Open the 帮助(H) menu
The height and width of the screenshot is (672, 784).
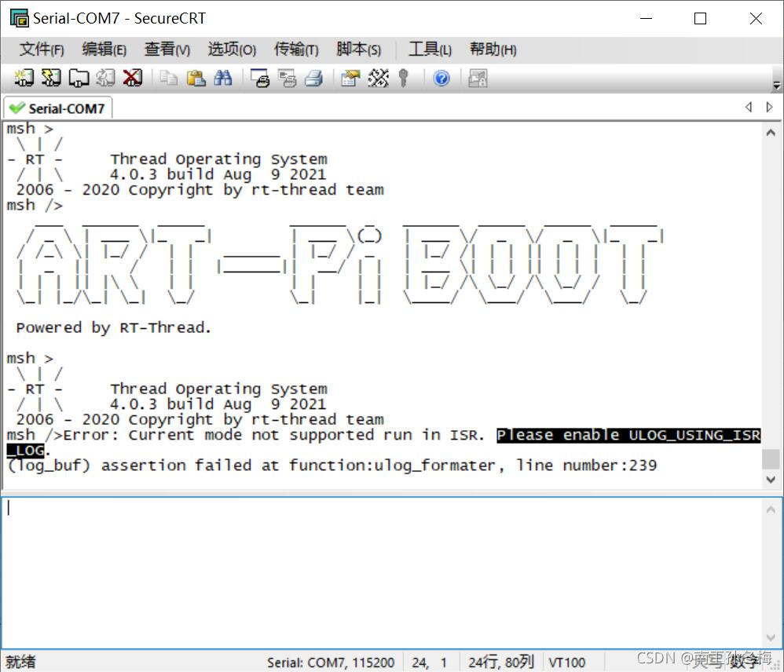click(493, 49)
